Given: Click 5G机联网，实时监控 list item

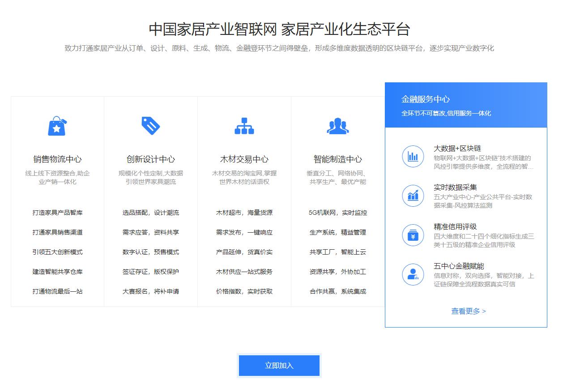Looking at the screenshot, I should click(x=337, y=213).
